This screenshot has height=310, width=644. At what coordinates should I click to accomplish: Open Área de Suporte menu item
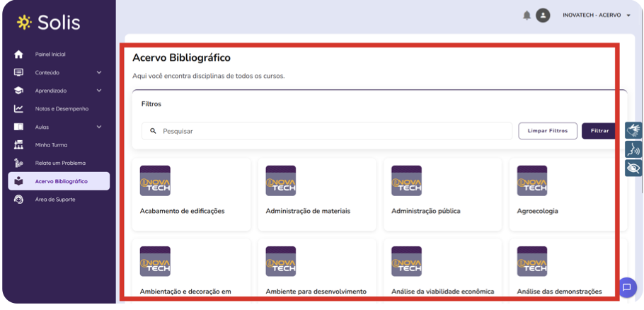click(x=55, y=199)
